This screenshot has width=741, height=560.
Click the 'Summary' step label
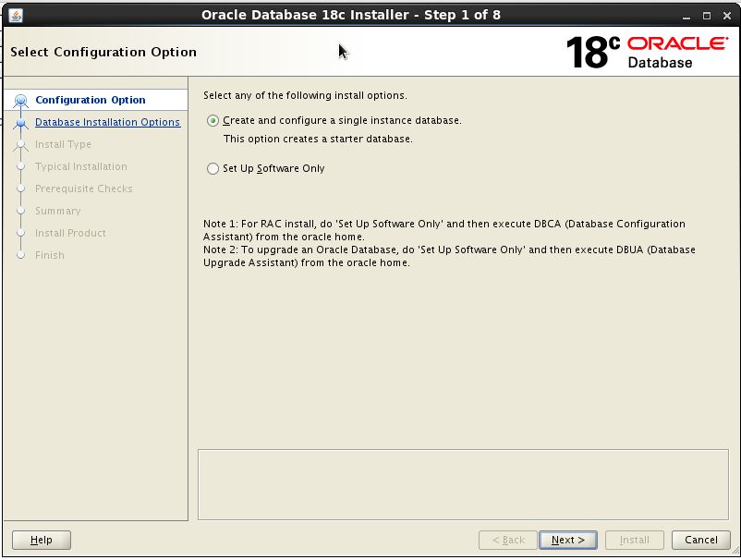pyautogui.click(x=57, y=212)
